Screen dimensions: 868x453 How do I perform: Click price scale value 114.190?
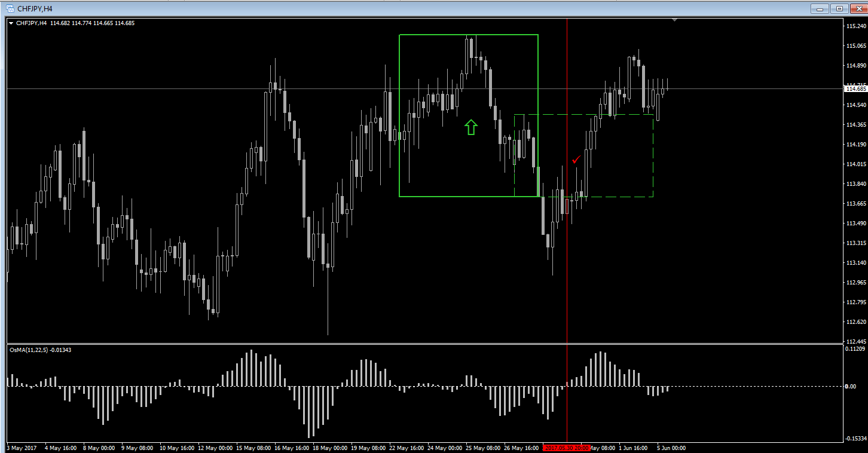pos(857,145)
